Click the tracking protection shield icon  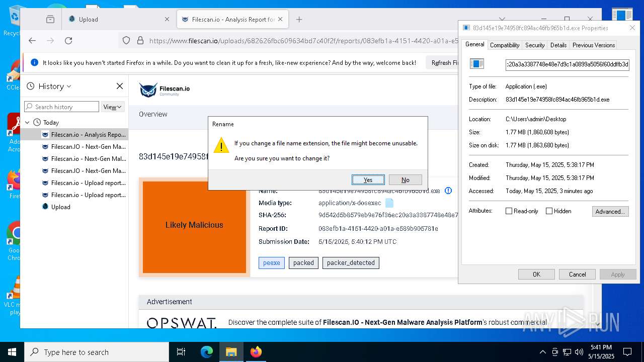pos(126,41)
